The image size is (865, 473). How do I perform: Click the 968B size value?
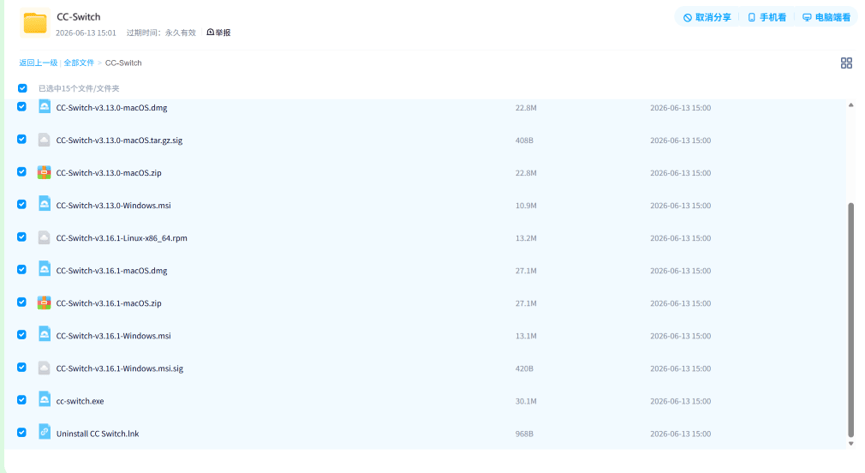point(524,433)
